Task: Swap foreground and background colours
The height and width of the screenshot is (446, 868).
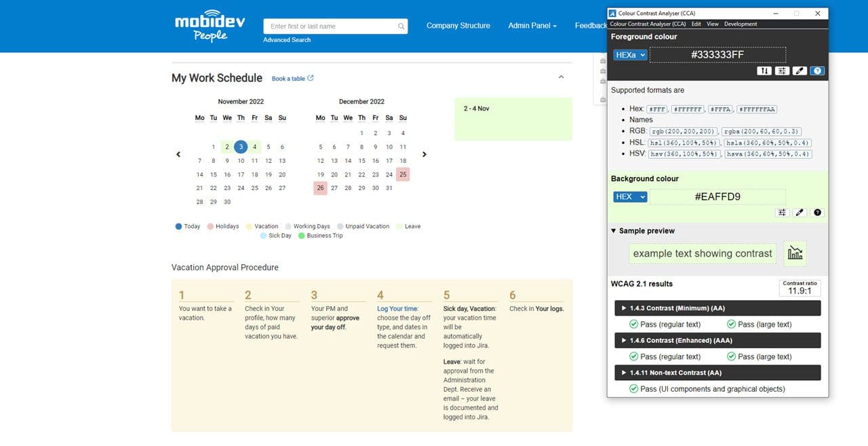Action: (764, 71)
